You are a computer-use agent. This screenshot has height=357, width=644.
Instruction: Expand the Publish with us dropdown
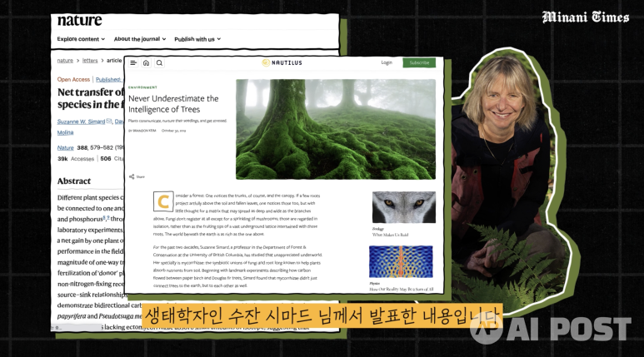(197, 39)
